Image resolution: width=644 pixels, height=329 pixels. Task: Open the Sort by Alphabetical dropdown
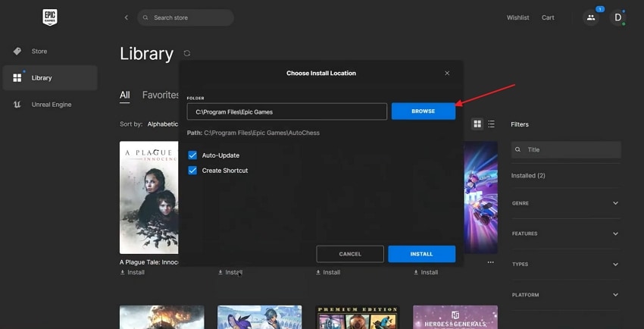(x=163, y=124)
